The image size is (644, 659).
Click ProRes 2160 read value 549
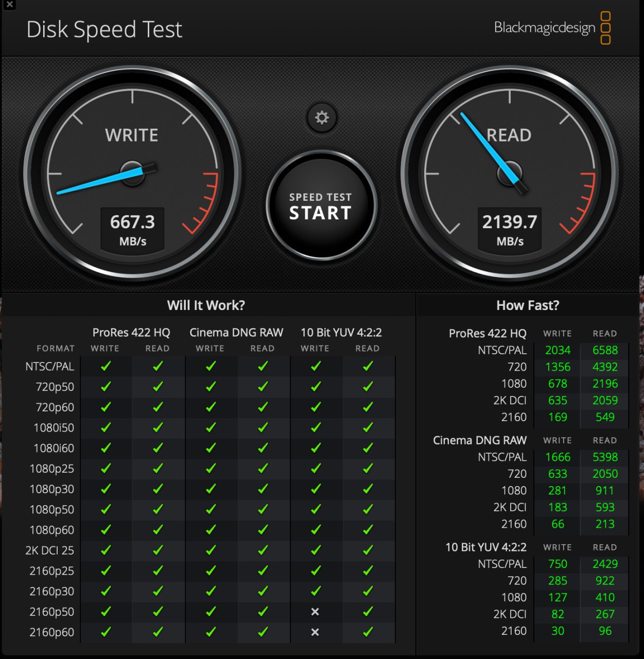click(605, 417)
